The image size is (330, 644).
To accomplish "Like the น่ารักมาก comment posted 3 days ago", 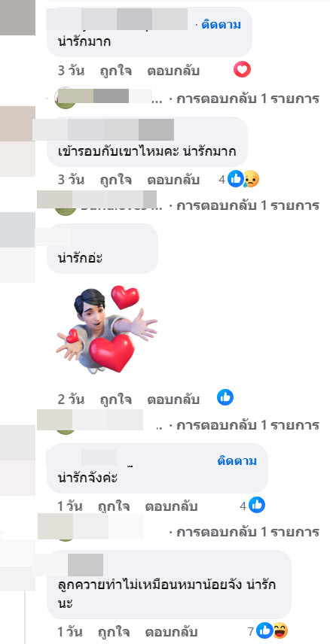I will [115, 71].
